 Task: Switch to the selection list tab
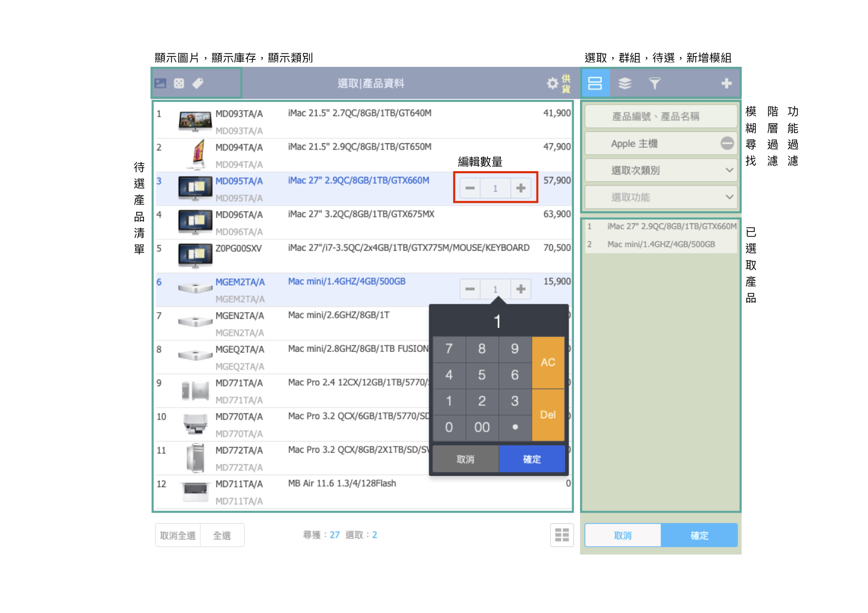tap(595, 83)
